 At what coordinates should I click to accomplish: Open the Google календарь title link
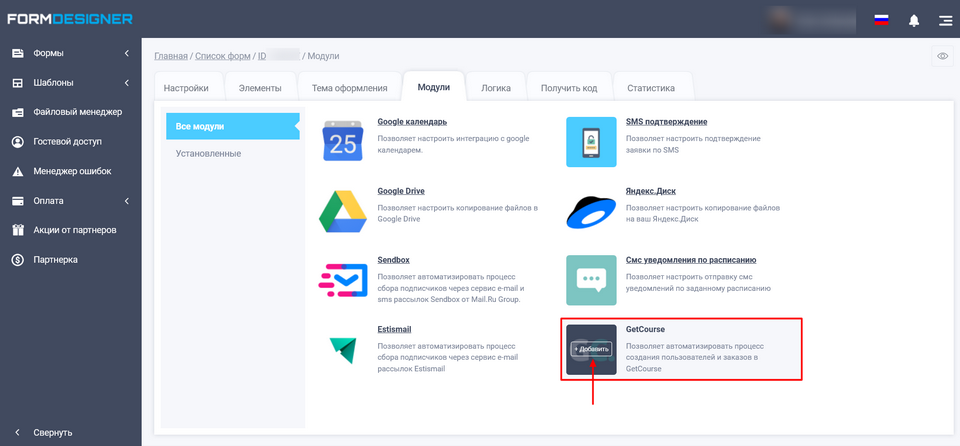(412, 121)
